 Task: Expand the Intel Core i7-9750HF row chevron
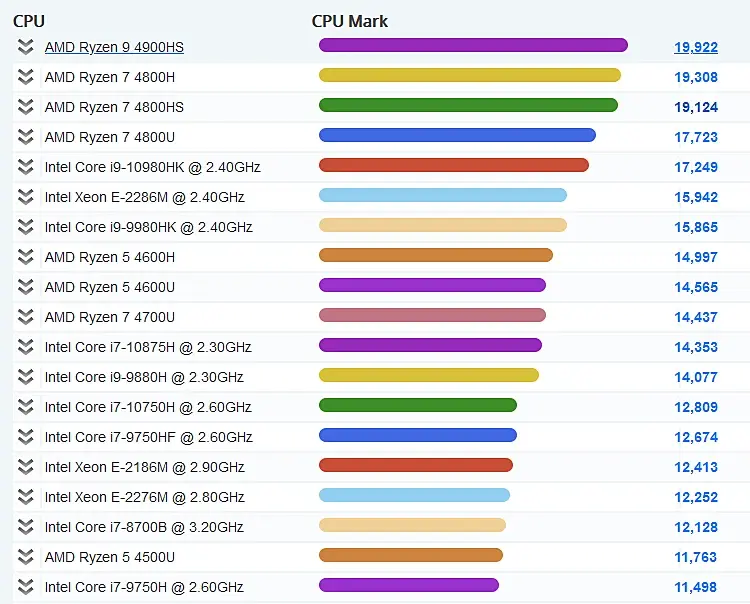(25, 437)
